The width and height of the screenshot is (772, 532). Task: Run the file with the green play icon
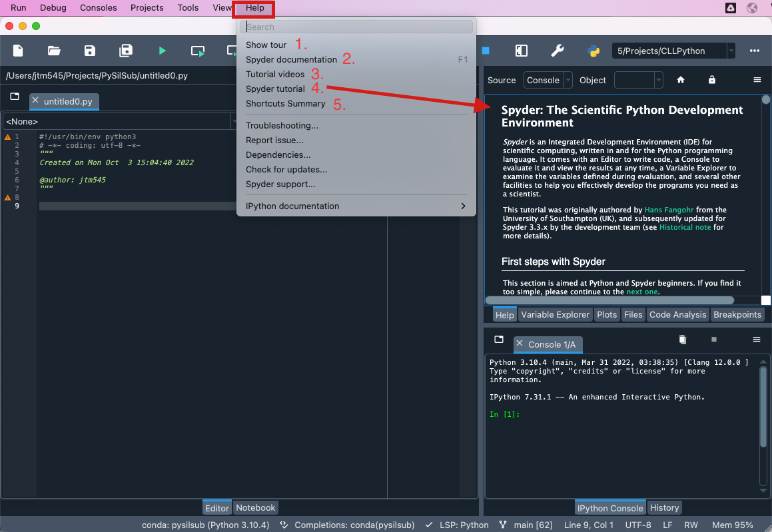[162, 51]
